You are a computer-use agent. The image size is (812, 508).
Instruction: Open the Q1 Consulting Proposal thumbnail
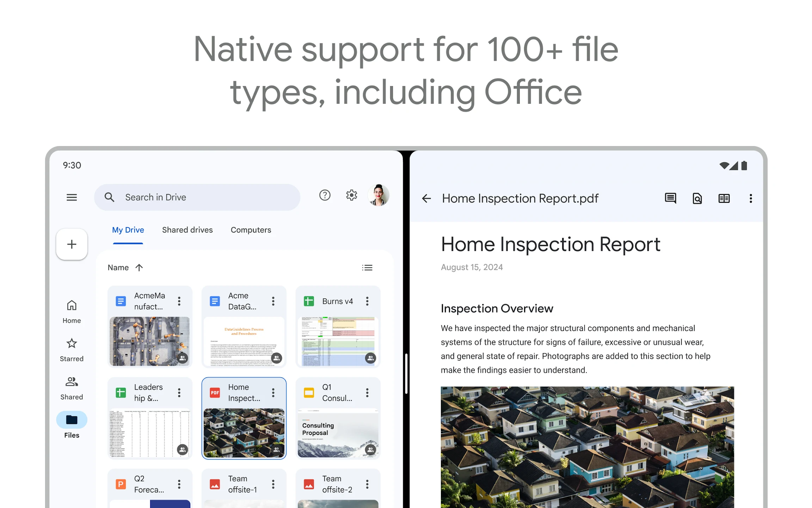pyautogui.click(x=338, y=433)
